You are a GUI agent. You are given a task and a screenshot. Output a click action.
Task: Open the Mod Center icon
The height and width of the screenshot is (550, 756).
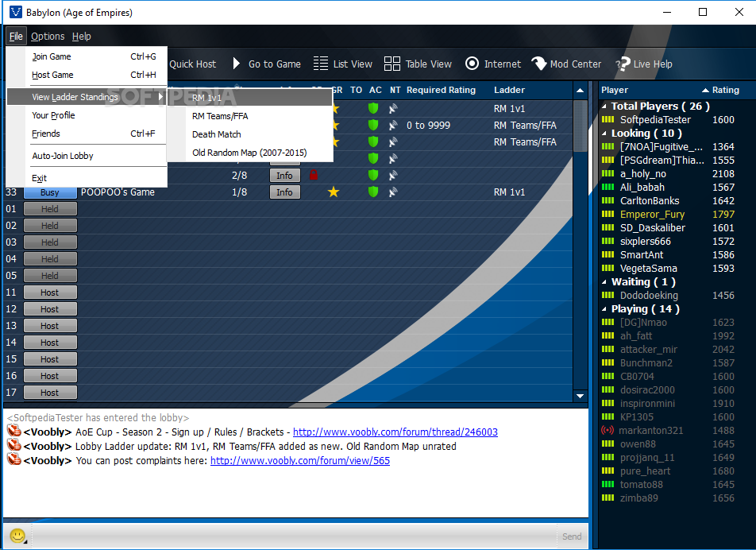[x=538, y=64]
